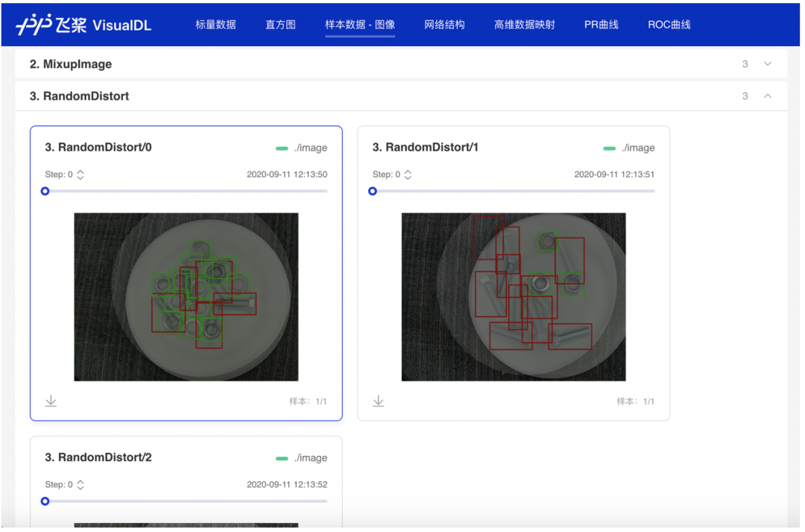The image size is (805, 532).
Task: Click the step slider handle in RandomDistort/1
Action: click(x=373, y=191)
